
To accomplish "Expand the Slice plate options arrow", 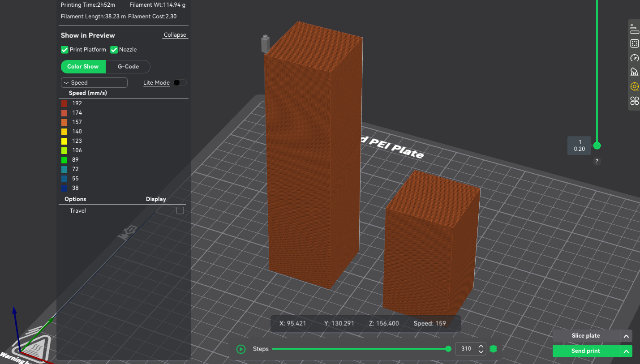I will pyautogui.click(x=626, y=336).
